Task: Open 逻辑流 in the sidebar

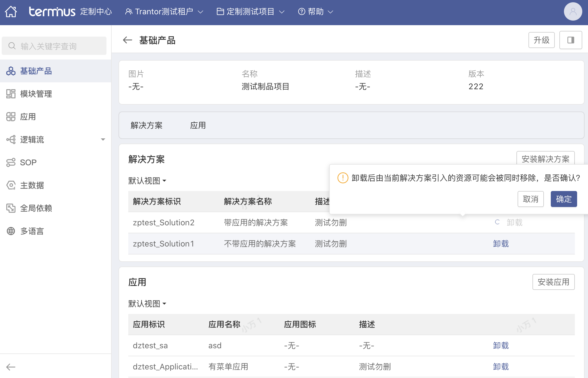Action: [x=56, y=140]
